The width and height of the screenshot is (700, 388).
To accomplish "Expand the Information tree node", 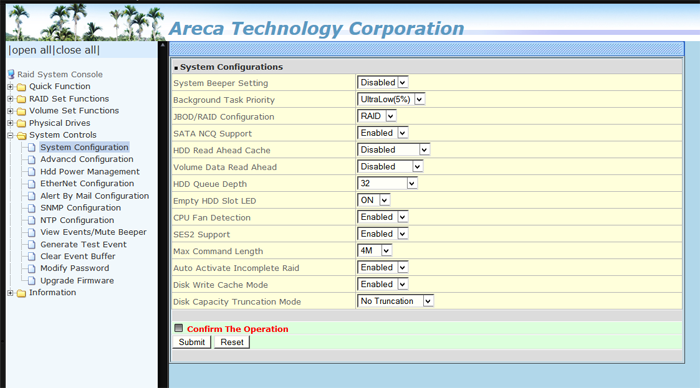I will point(10,293).
